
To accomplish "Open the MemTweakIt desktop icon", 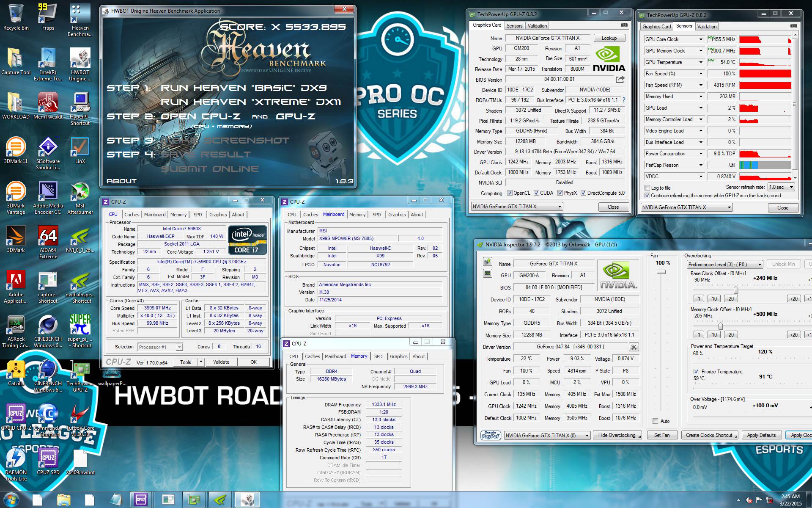I will coord(48,106).
